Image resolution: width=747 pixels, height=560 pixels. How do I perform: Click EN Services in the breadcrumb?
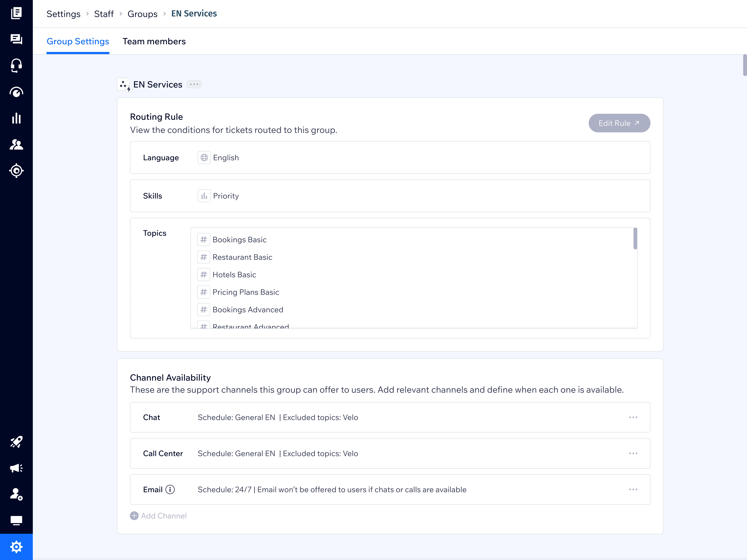[x=194, y=14]
